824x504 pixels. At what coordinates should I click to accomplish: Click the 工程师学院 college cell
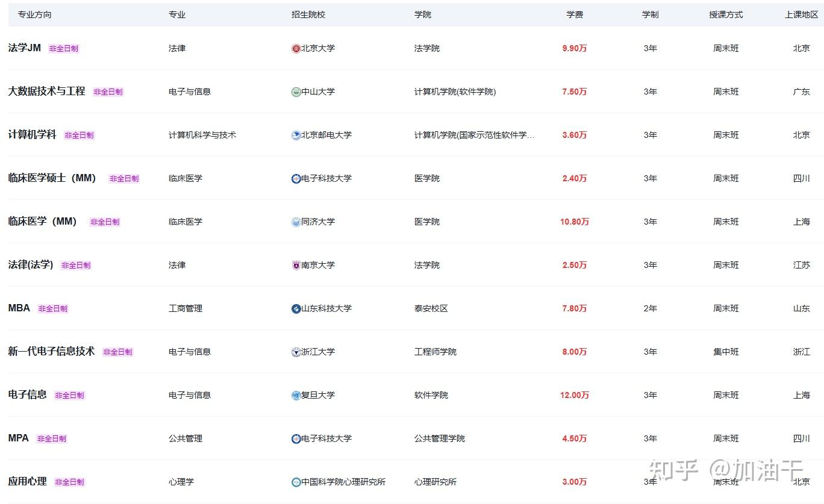435,352
